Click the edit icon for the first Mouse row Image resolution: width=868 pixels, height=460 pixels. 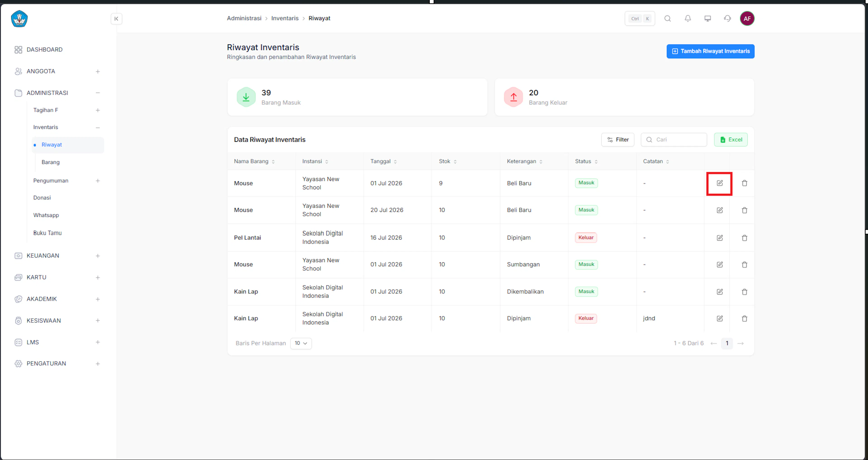719,183
